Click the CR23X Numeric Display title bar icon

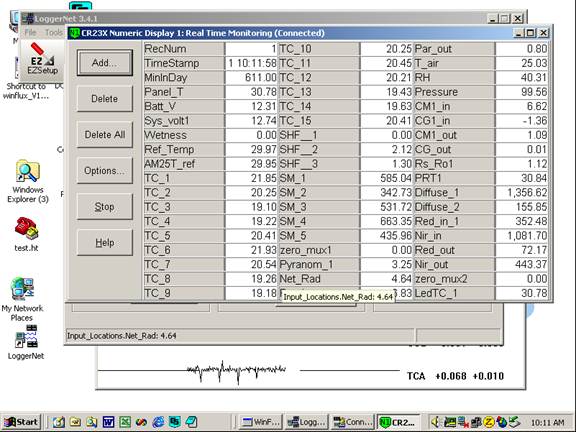[x=75, y=33]
